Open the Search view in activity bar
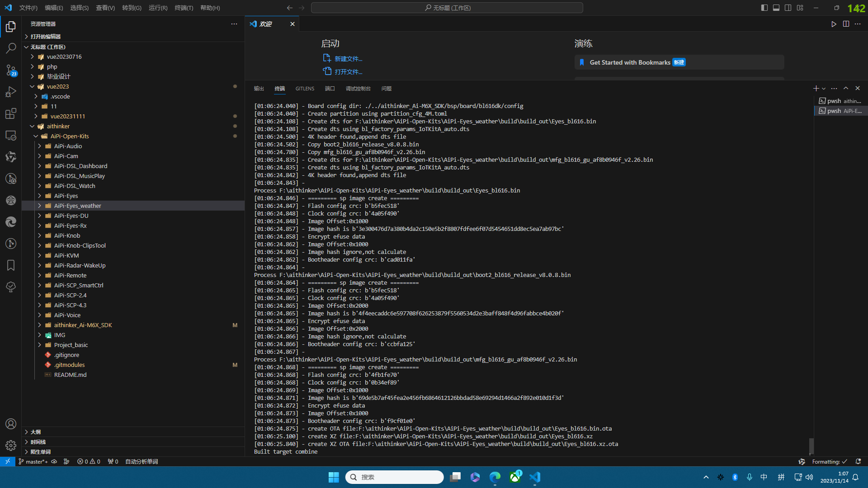This screenshot has width=868, height=488. tap(11, 48)
